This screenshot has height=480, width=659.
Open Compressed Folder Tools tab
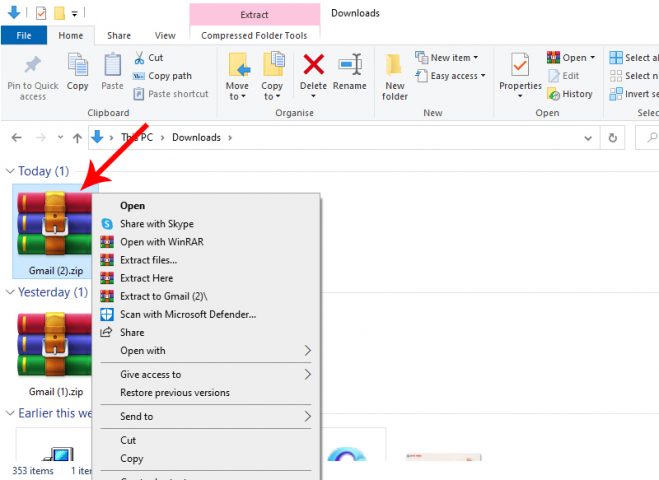(254, 35)
